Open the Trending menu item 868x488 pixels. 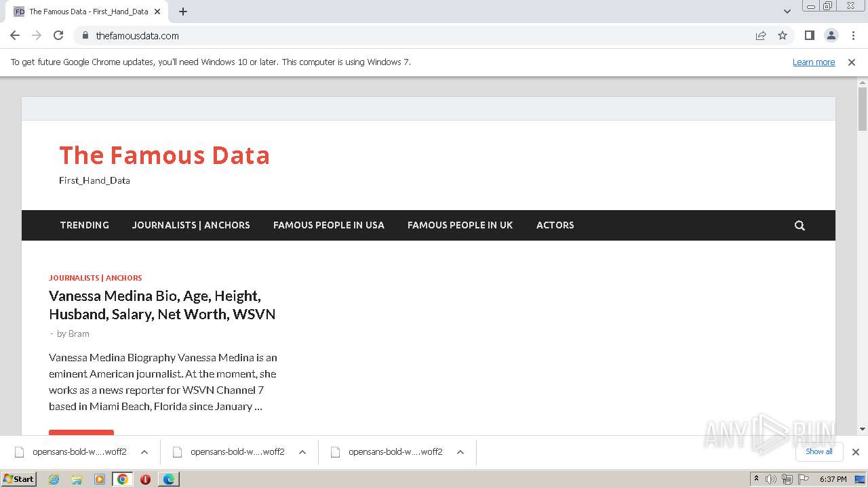click(x=85, y=225)
